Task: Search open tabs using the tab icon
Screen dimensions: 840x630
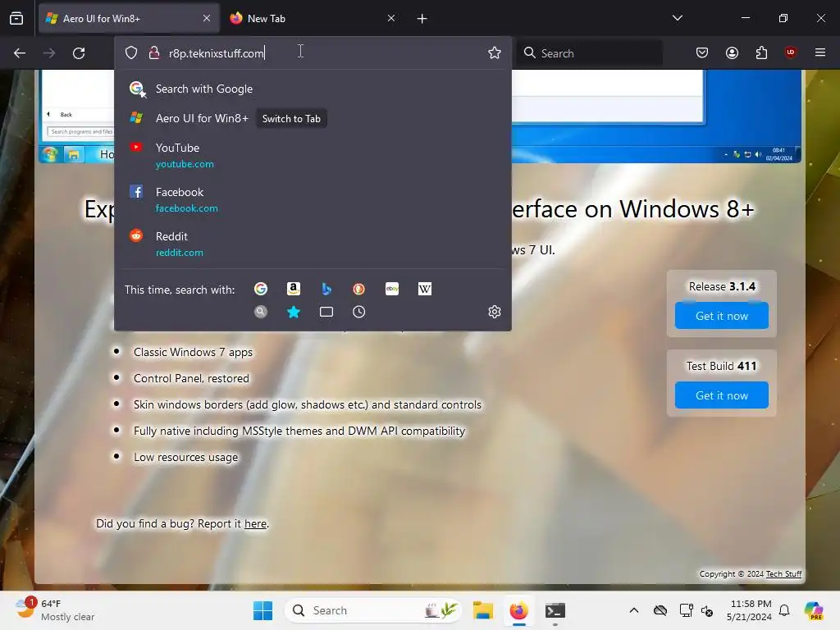Action: coord(326,312)
